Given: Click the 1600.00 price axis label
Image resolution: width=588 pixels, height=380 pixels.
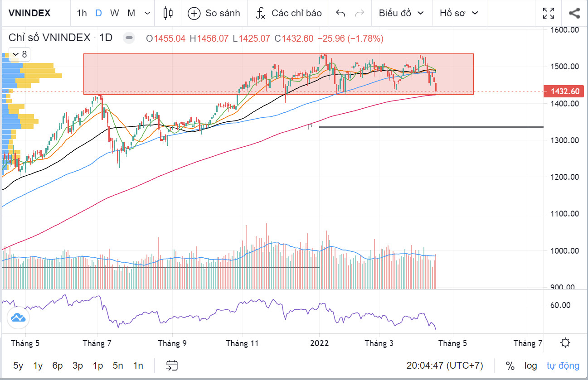Looking at the screenshot, I should pos(565,30).
